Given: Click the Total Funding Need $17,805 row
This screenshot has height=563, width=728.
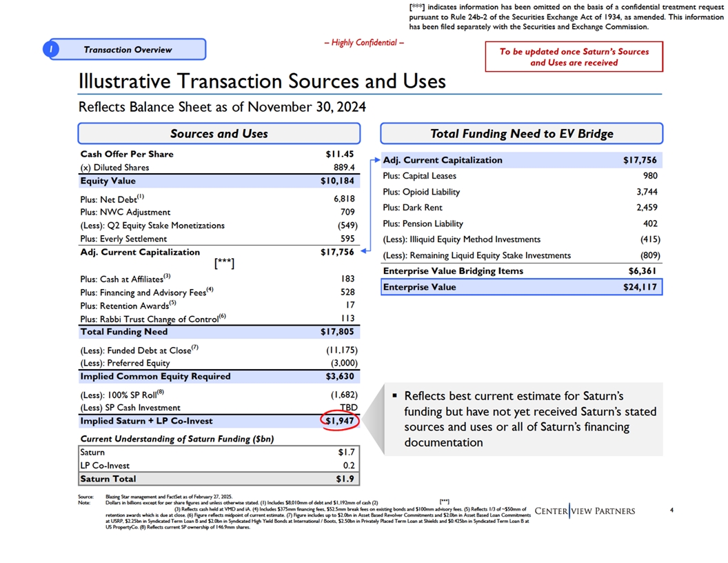Looking at the screenshot, I should (x=219, y=332).
